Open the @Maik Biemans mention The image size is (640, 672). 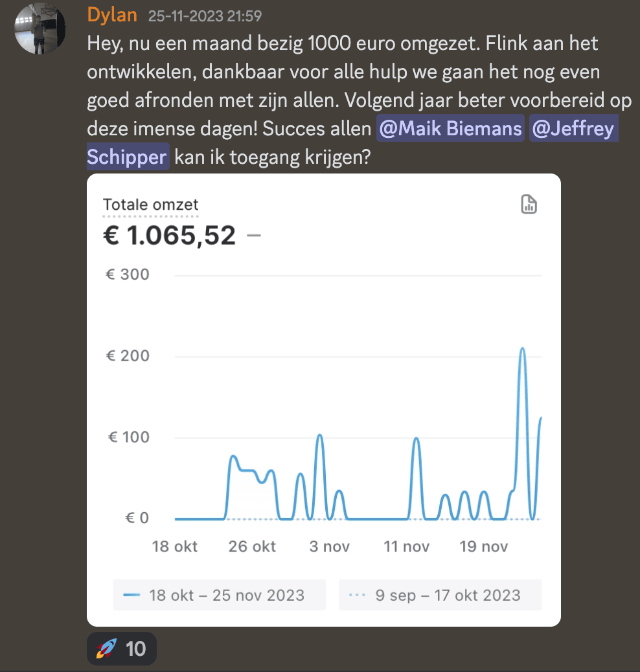click(451, 129)
